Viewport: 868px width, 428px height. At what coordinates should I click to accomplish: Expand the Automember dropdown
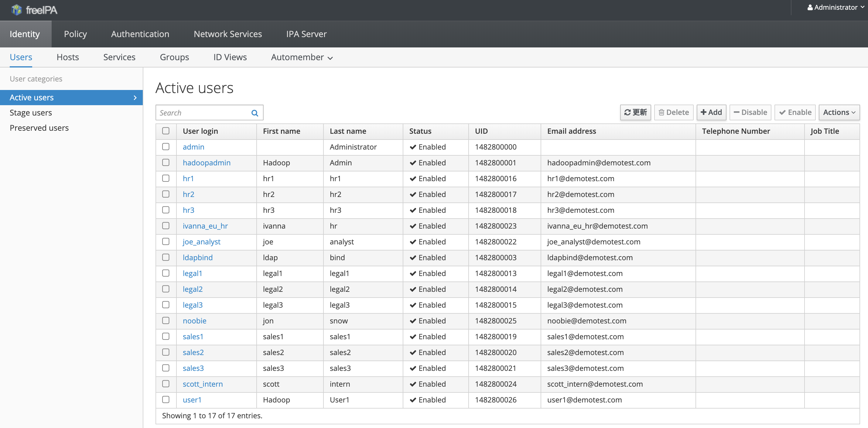click(302, 57)
